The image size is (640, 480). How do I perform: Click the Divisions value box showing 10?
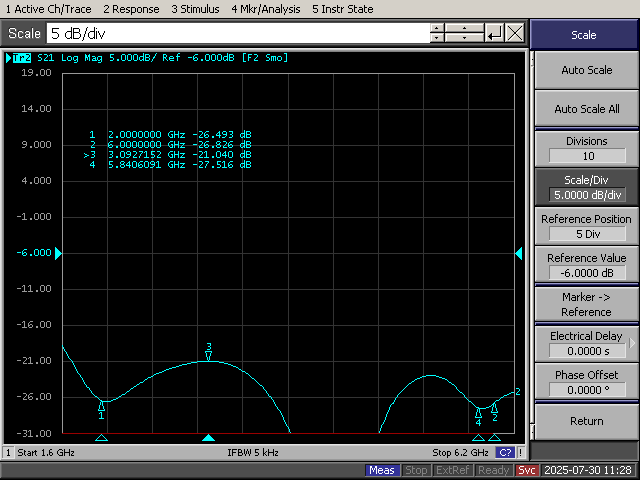587,156
